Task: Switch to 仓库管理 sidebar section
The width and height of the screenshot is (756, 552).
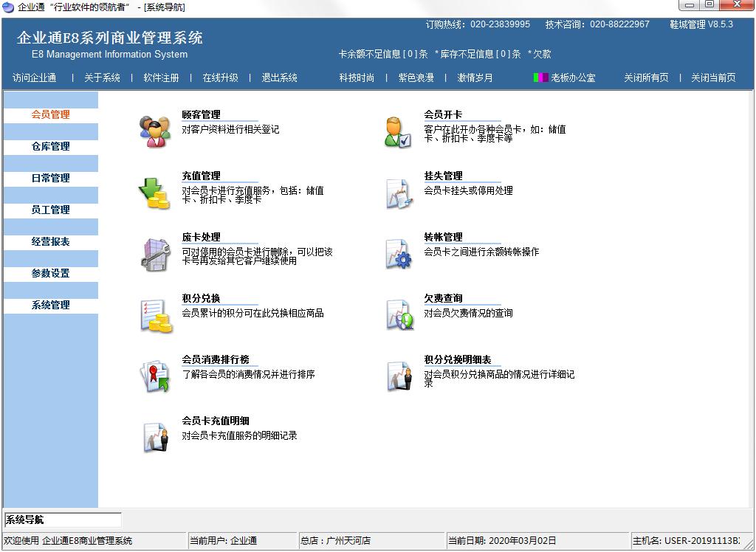Action: point(51,147)
